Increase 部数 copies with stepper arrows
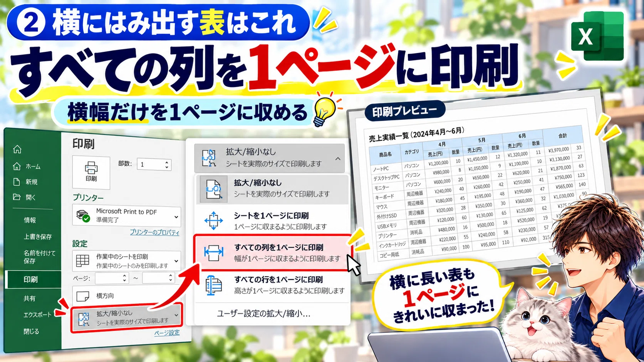The width and height of the screenshot is (644, 362). pos(167,162)
